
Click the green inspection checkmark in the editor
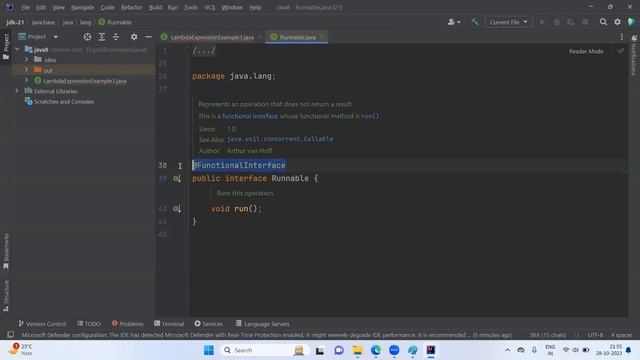point(620,51)
